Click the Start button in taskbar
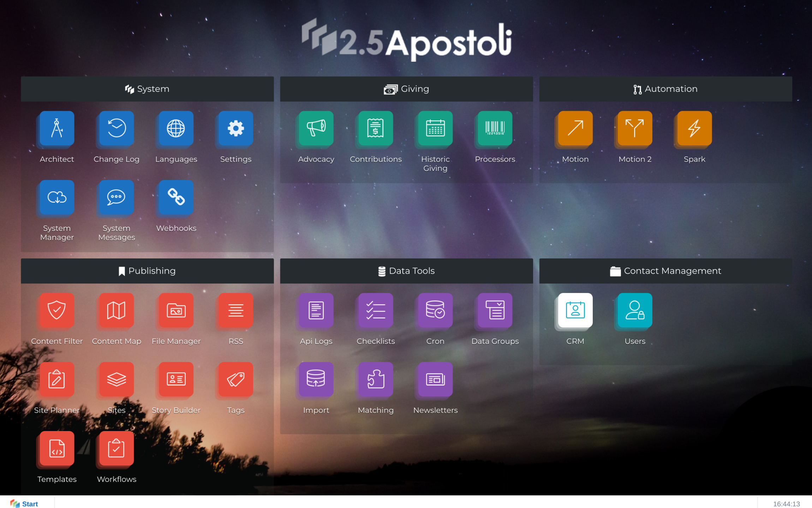 24,503
